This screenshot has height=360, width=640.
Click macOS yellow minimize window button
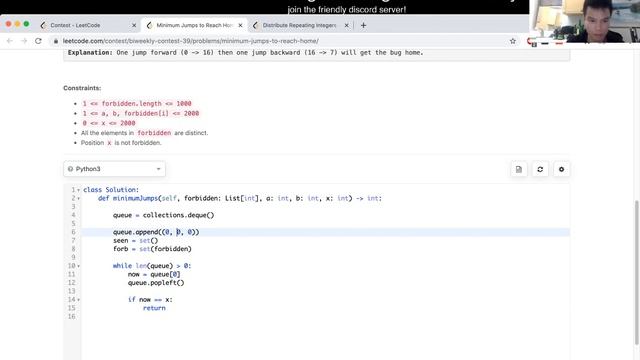(x=18, y=24)
